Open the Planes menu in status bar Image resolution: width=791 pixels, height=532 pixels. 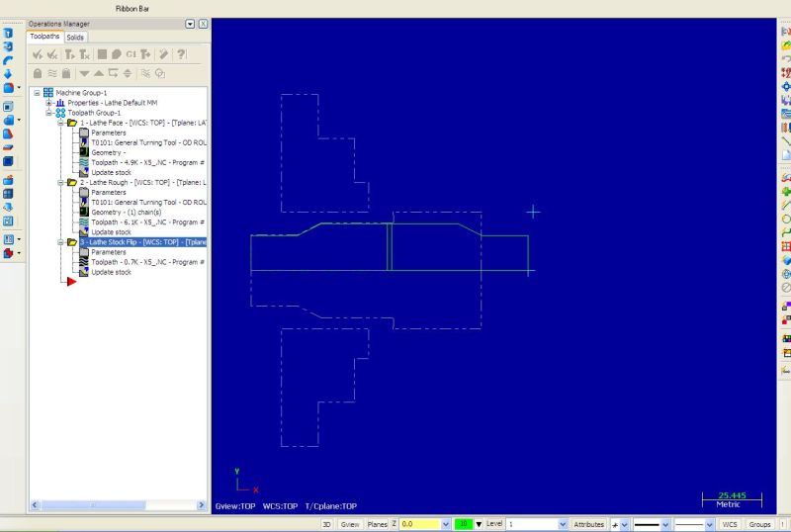click(377, 524)
